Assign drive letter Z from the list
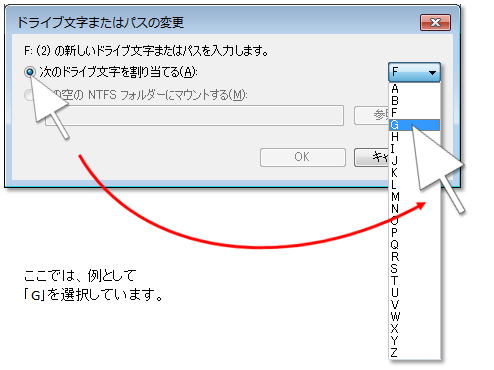 coord(415,353)
